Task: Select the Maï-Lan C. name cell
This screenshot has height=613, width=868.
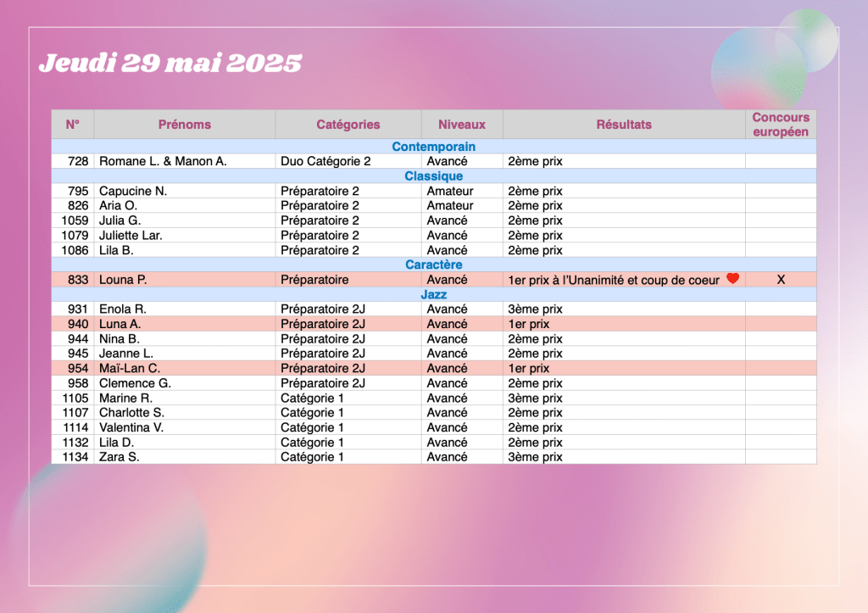Action: pyautogui.click(x=130, y=369)
